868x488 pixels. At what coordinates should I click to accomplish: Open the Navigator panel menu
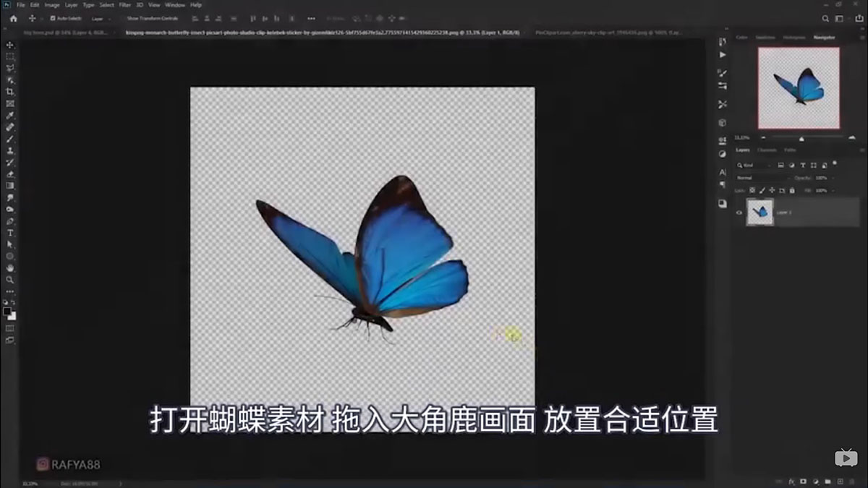coord(862,36)
